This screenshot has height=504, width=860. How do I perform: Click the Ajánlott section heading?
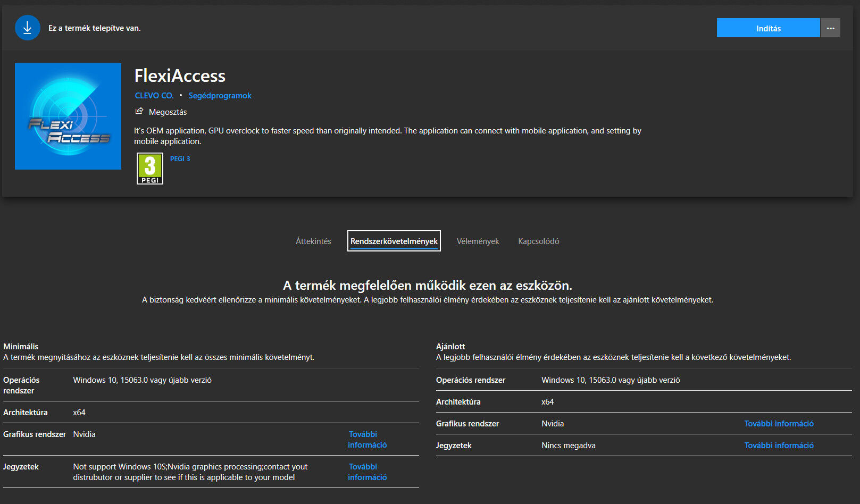click(x=450, y=347)
